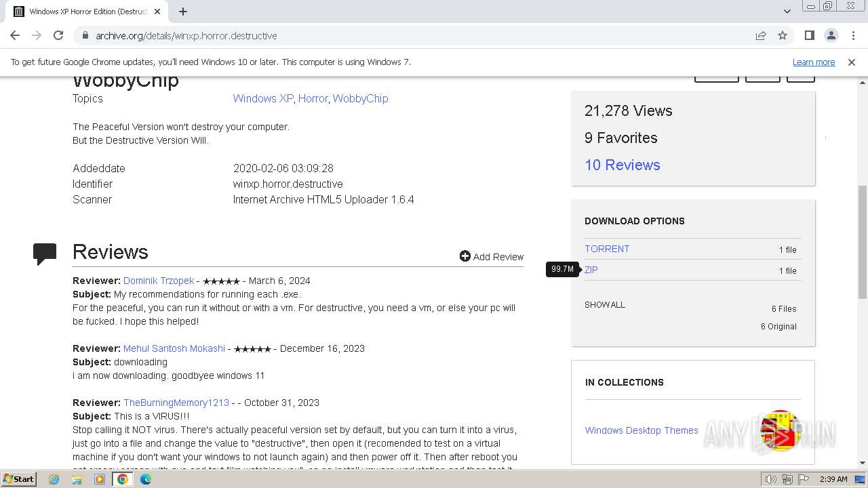Open Chrome three-dot menu
This screenshot has height=488, width=868.
(x=853, y=35)
